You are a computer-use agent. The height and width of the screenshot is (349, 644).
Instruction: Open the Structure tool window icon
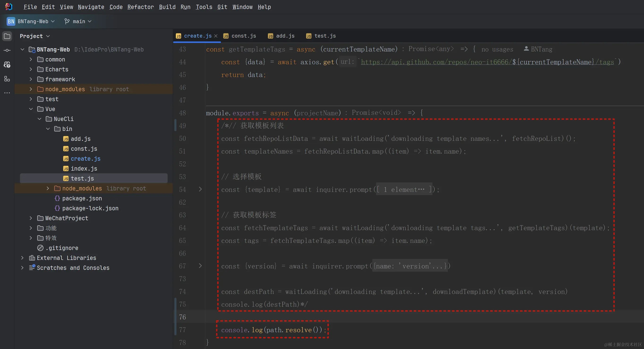(x=7, y=79)
